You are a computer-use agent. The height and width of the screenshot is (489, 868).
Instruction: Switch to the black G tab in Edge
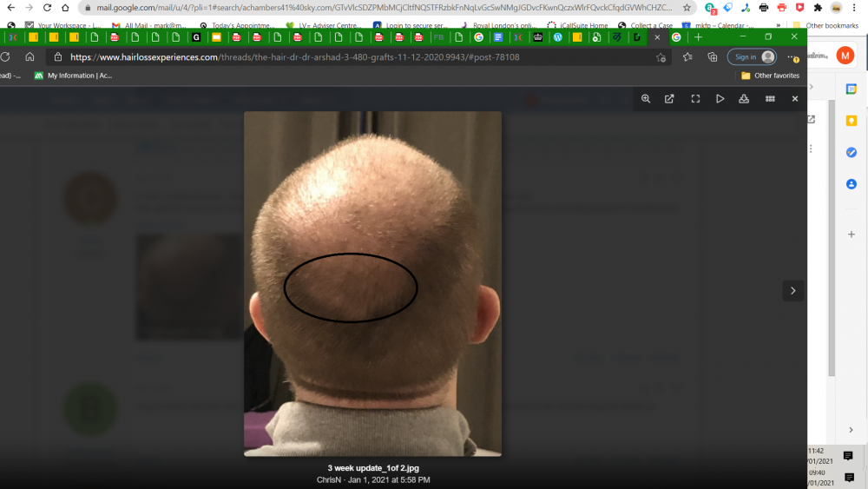pyautogui.click(x=196, y=37)
